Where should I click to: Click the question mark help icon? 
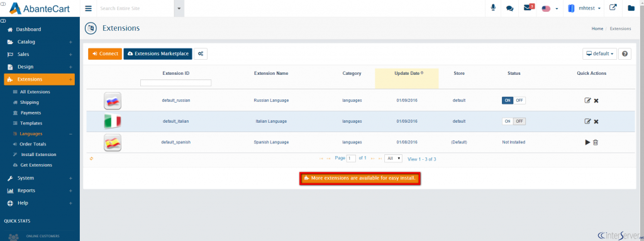click(x=625, y=54)
